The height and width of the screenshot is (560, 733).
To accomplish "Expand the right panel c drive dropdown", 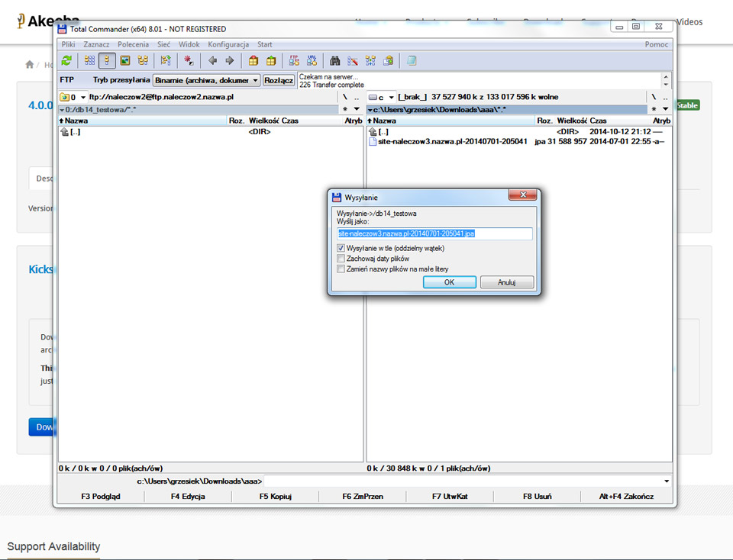I will [391, 97].
